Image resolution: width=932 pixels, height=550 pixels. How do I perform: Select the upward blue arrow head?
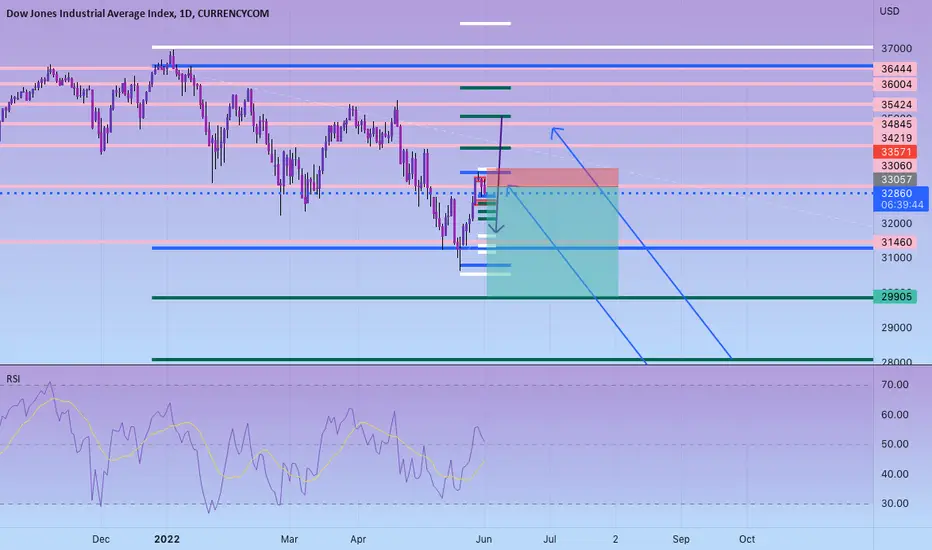point(556,133)
